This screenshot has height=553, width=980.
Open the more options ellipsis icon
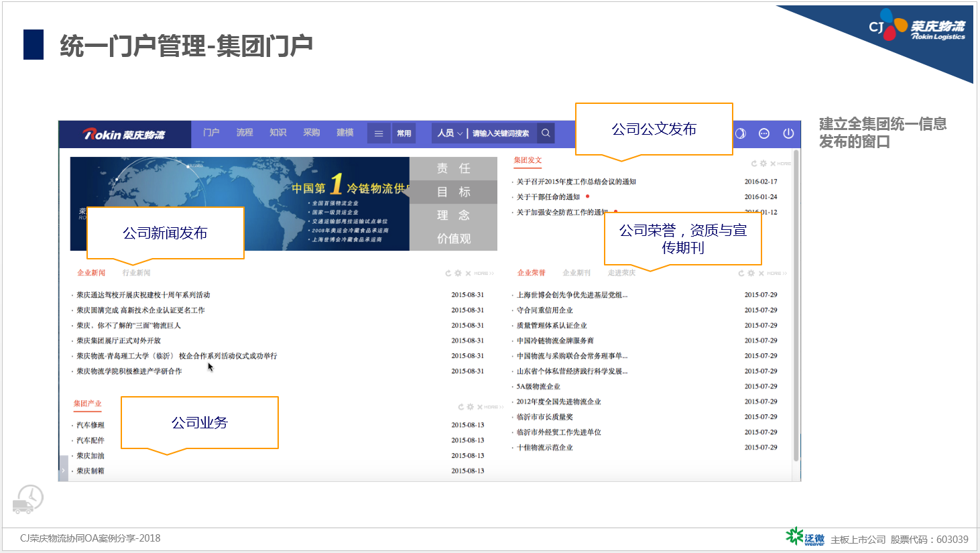764,133
